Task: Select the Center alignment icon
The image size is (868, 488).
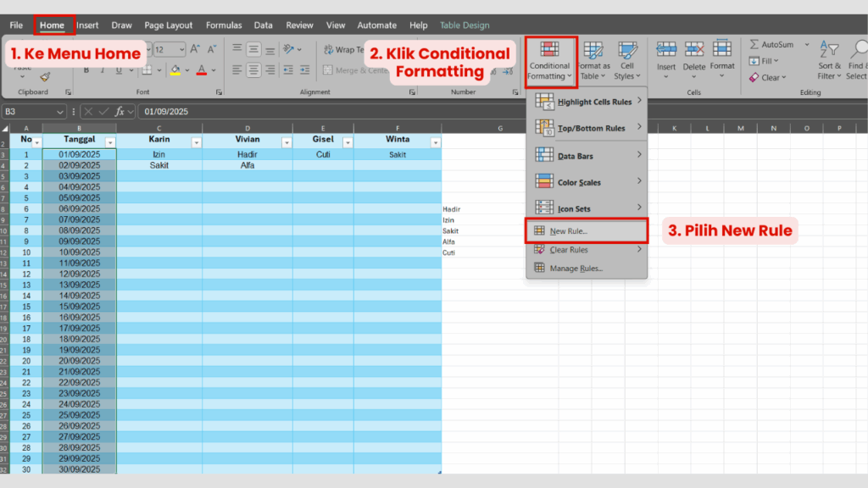Action: pyautogui.click(x=253, y=69)
